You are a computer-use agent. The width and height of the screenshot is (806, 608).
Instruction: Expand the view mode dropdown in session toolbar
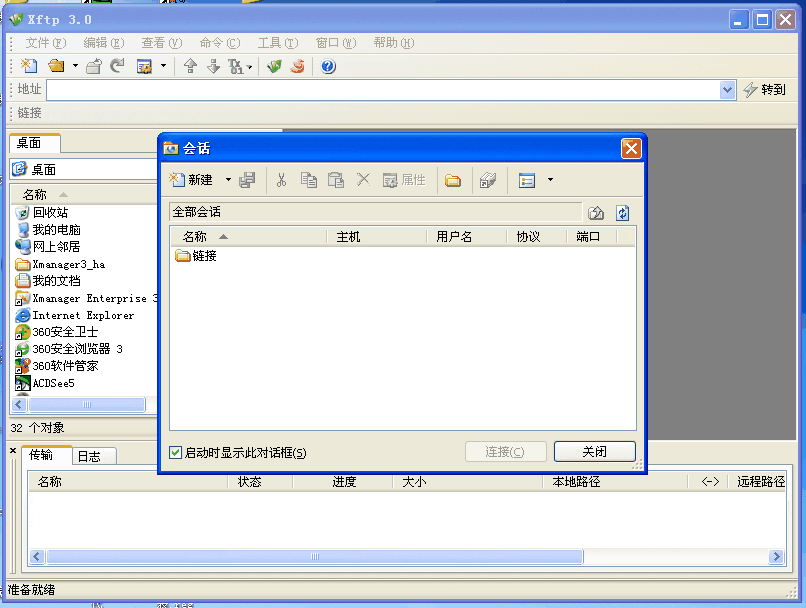click(550, 180)
